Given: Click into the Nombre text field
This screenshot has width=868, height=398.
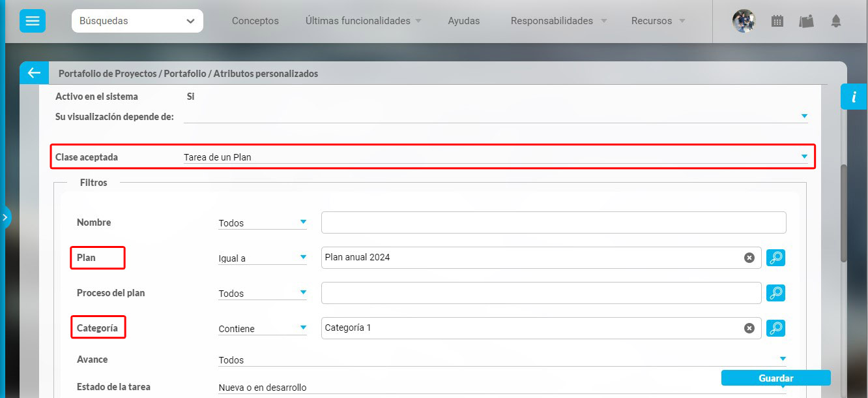Looking at the screenshot, I should [x=553, y=222].
